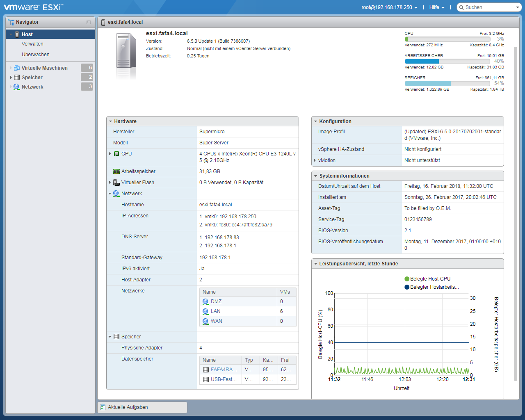Click the vertical scrollbar of the host page
525x420 pixels.
click(x=516, y=213)
